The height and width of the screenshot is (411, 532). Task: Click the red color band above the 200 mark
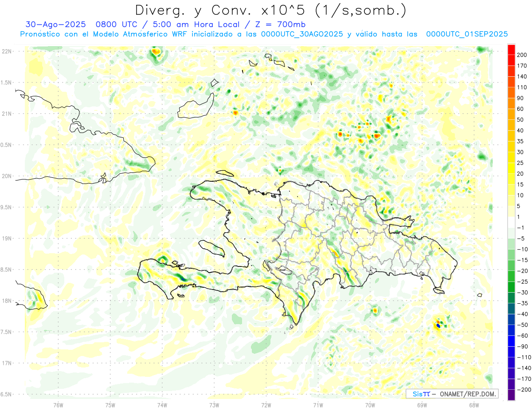[x=511, y=50]
